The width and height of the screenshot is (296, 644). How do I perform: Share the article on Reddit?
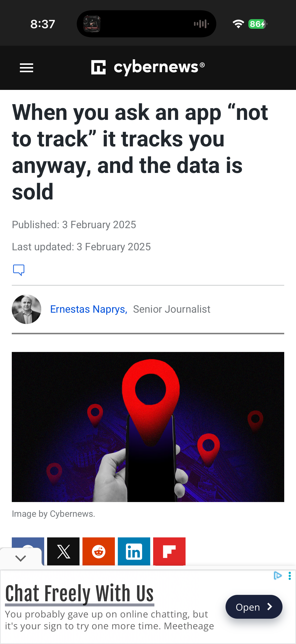[98, 551]
